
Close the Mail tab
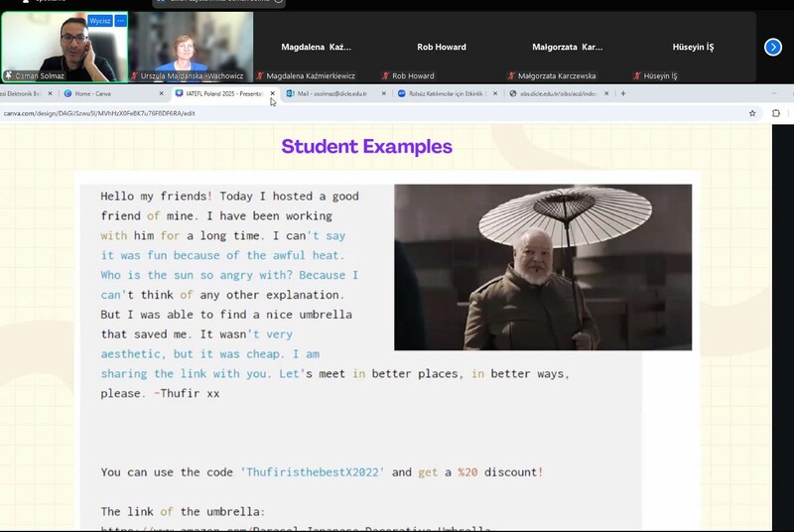[384, 93]
